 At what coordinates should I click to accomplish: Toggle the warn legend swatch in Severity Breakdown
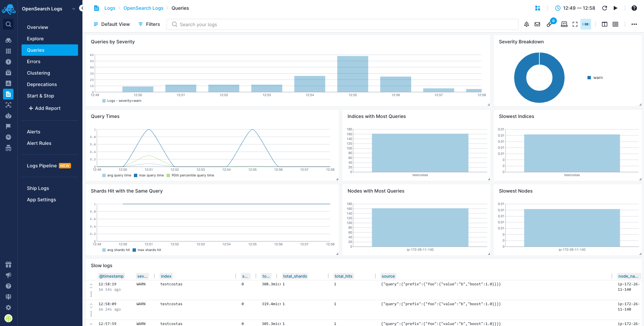click(589, 78)
